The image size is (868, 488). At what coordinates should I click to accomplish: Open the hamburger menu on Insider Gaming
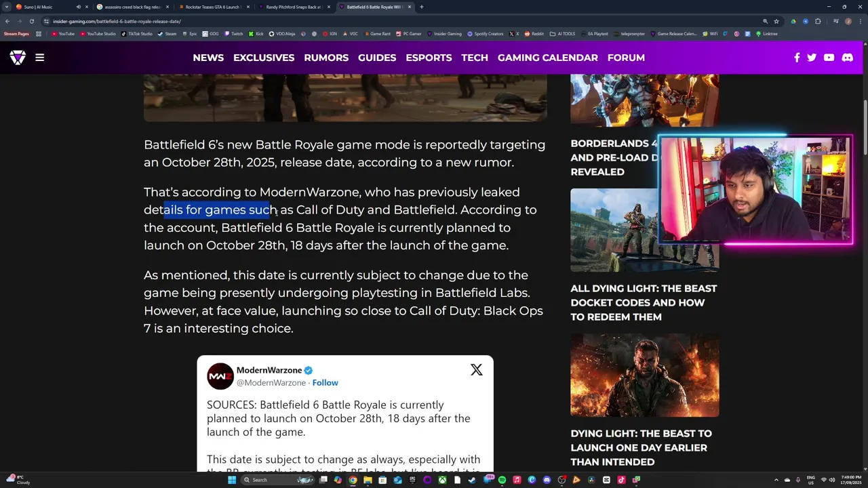[39, 58]
